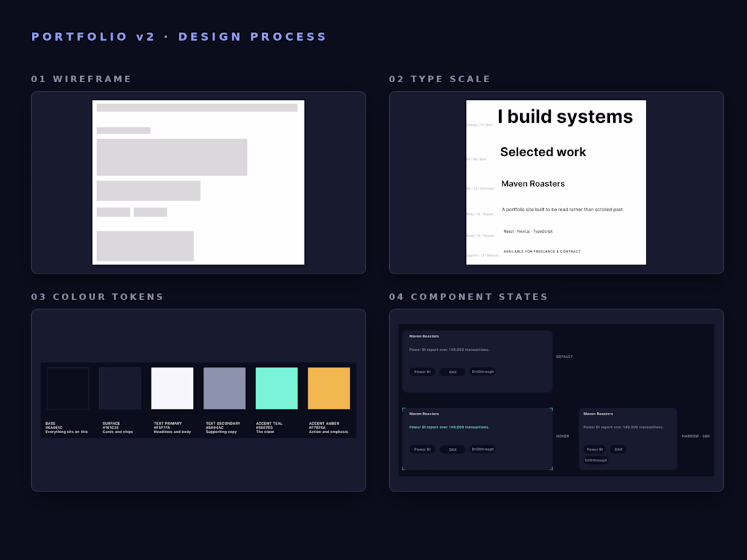Pick the Surface #161C2E colour swatch
Image resolution: width=747 pixels, height=560 pixels.
click(x=120, y=388)
